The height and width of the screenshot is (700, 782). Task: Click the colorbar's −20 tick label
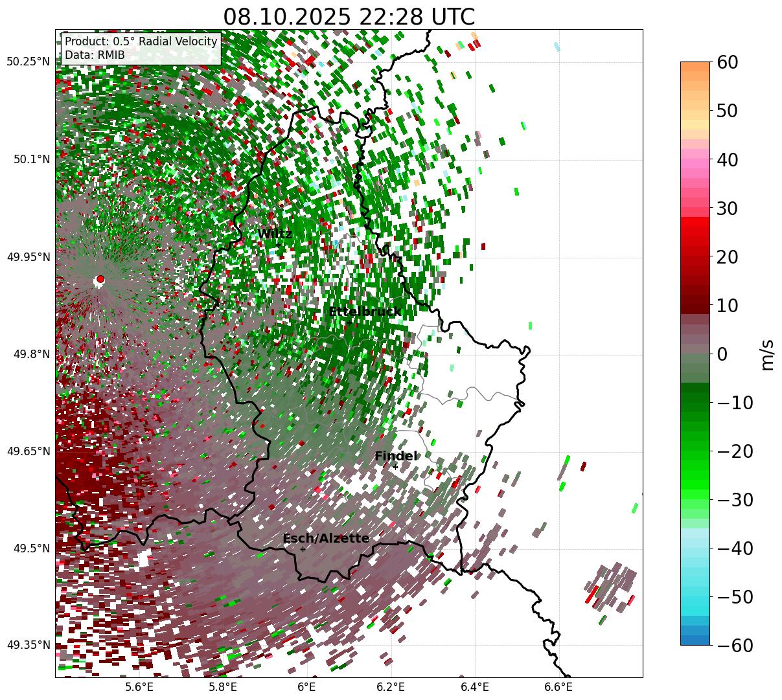point(734,451)
